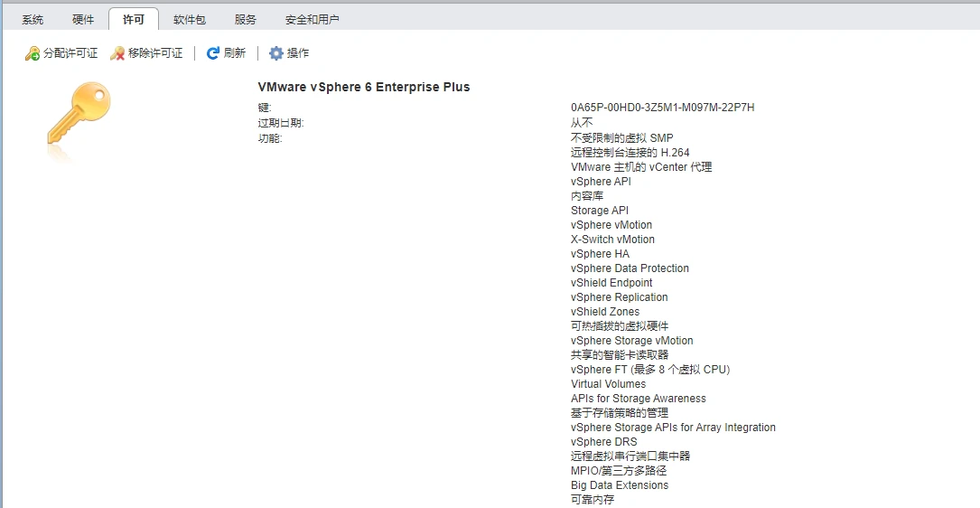This screenshot has width=980, height=508.
Task: Click the refresh arrow icon
Action: [x=213, y=53]
